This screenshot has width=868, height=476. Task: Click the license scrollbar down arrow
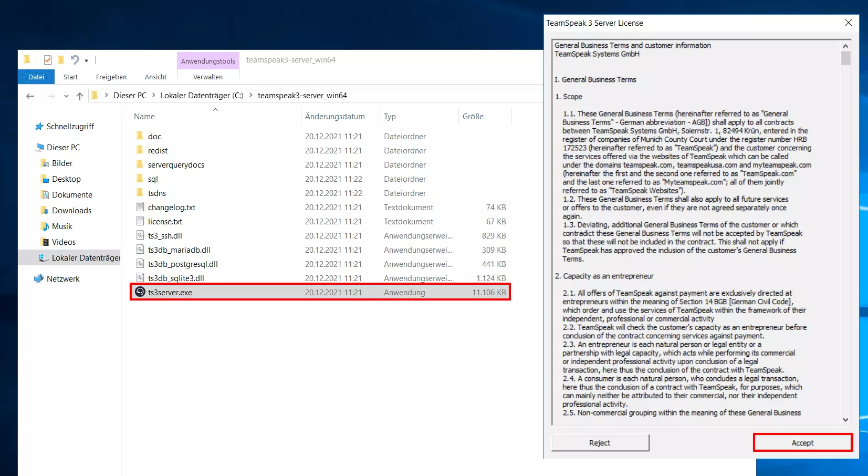tap(845, 419)
